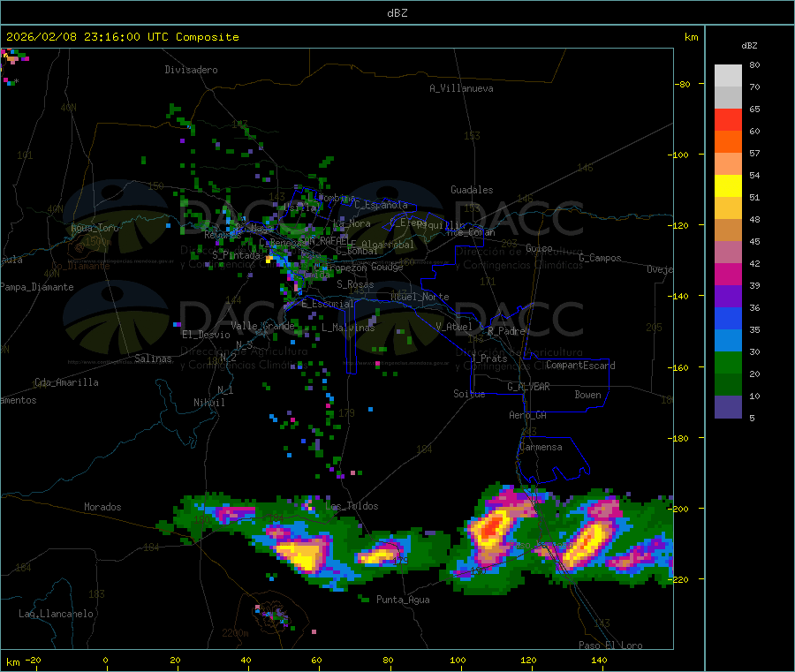This screenshot has width=795, height=672.
Task: Click the V_Atuel map label
Action: pyautogui.click(x=454, y=327)
